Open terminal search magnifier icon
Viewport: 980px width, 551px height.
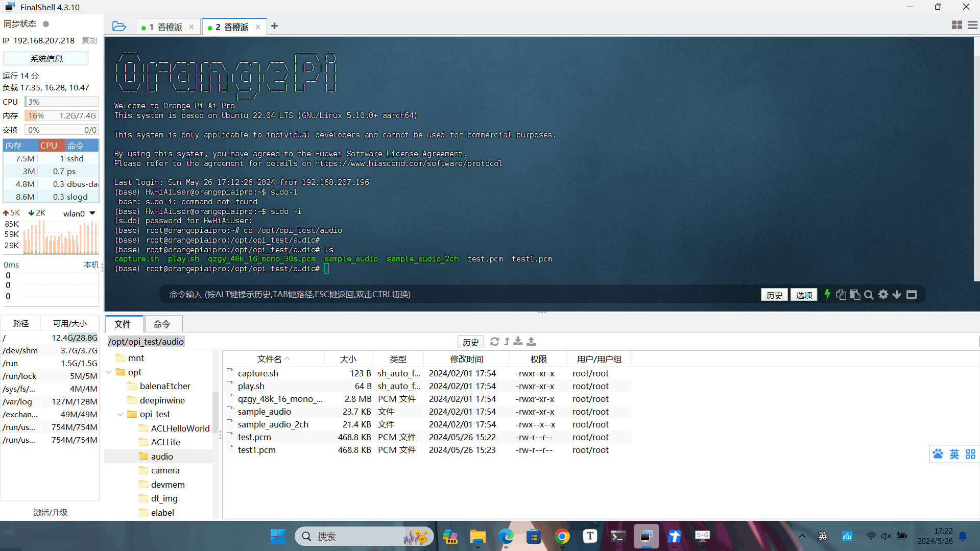[x=869, y=295]
